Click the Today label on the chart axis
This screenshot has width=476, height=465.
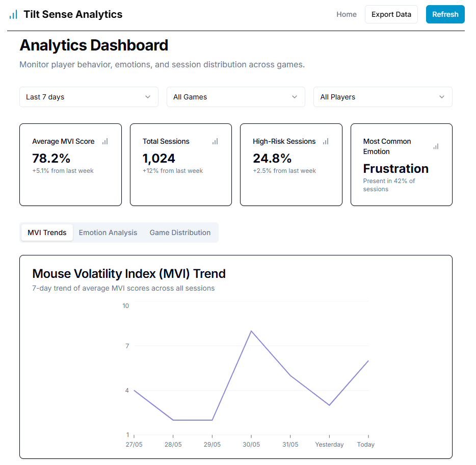coord(365,444)
